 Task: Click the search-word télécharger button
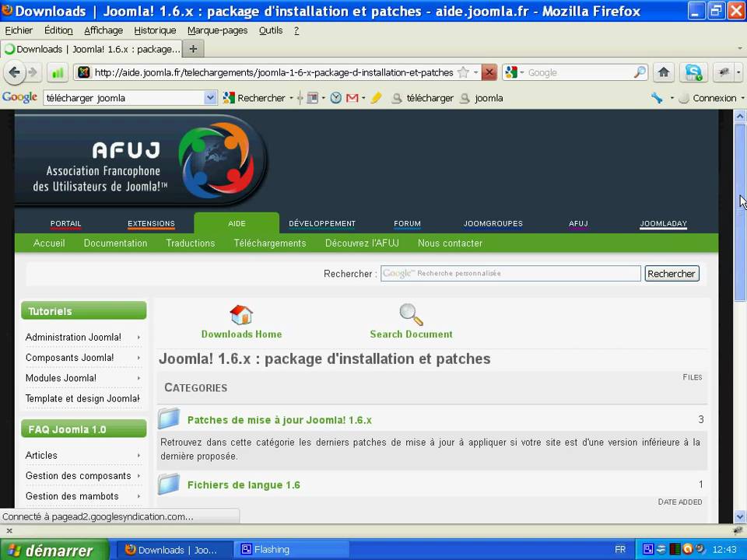point(422,98)
